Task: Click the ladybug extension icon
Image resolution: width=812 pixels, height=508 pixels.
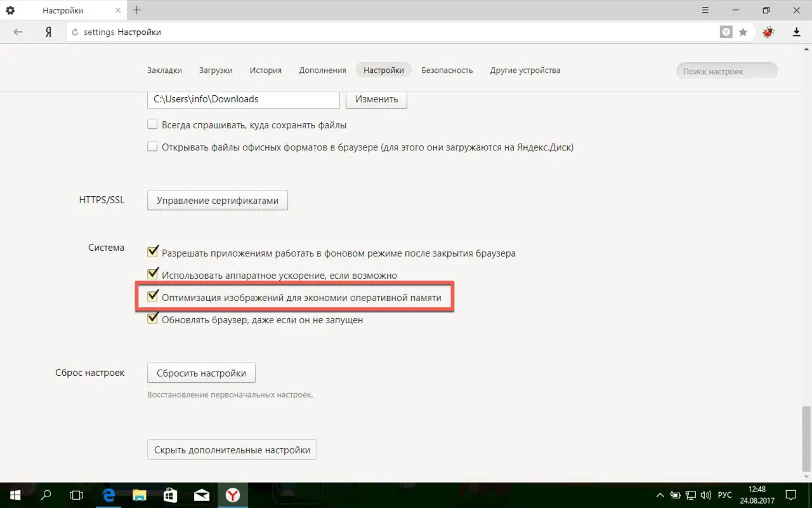Action: point(769,32)
